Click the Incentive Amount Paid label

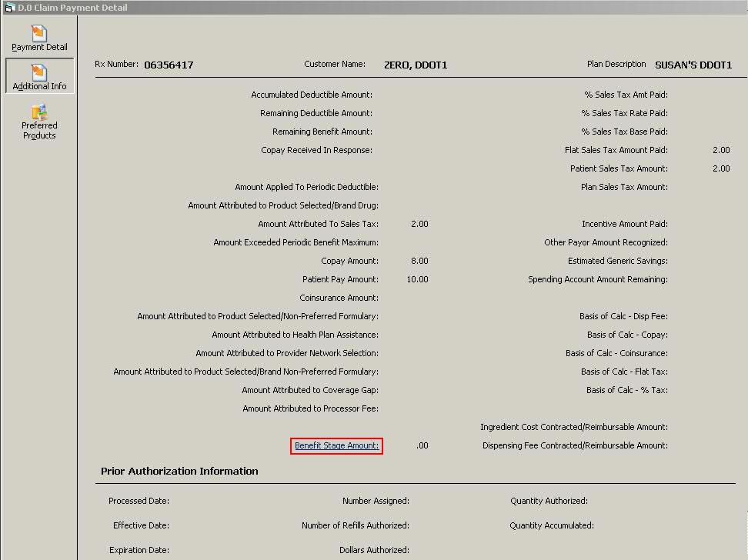624,224
